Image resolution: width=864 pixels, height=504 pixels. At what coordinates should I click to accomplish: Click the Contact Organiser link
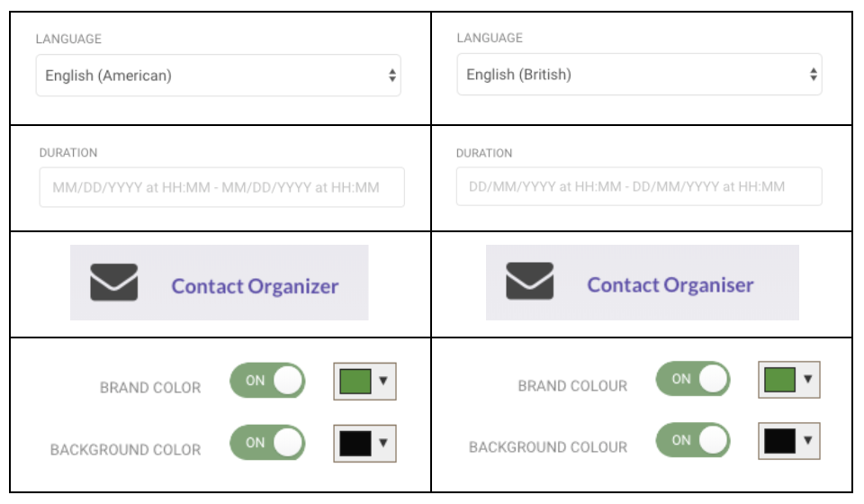(670, 284)
